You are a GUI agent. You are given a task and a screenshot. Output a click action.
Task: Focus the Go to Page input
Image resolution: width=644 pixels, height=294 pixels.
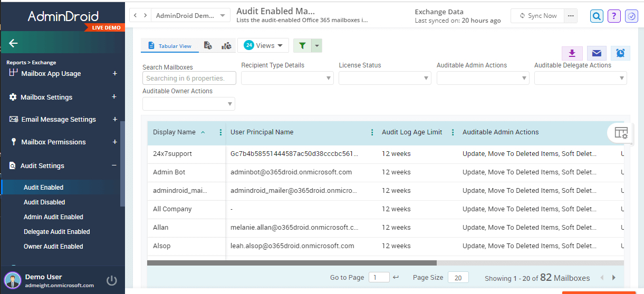pyautogui.click(x=379, y=278)
